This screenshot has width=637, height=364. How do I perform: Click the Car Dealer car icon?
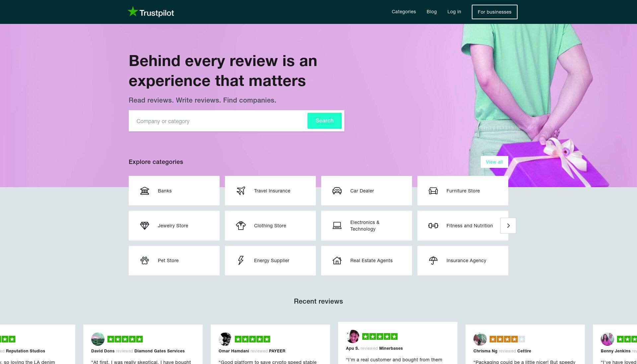[337, 191]
